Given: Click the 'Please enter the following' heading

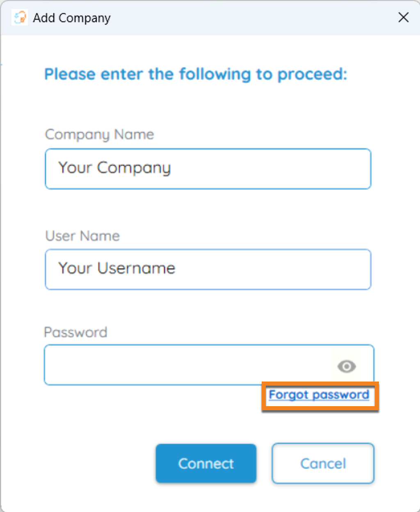Looking at the screenshot, I should tap(196, 75).
